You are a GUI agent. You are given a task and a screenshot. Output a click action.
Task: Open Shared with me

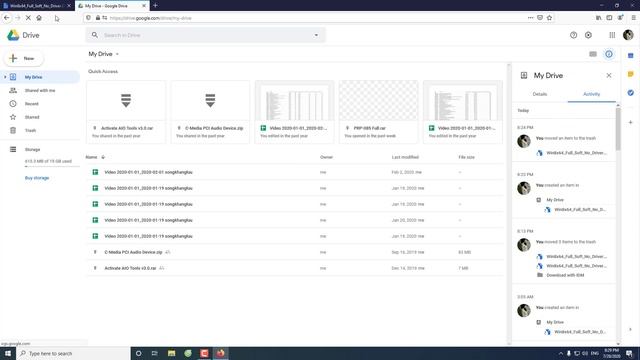coord(40,90)
